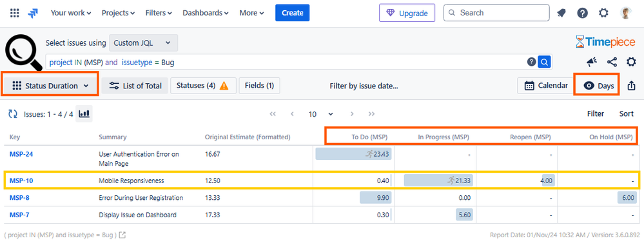Go to next page arrow
This screenshot has width=644, height=245.
click(352, 114)
